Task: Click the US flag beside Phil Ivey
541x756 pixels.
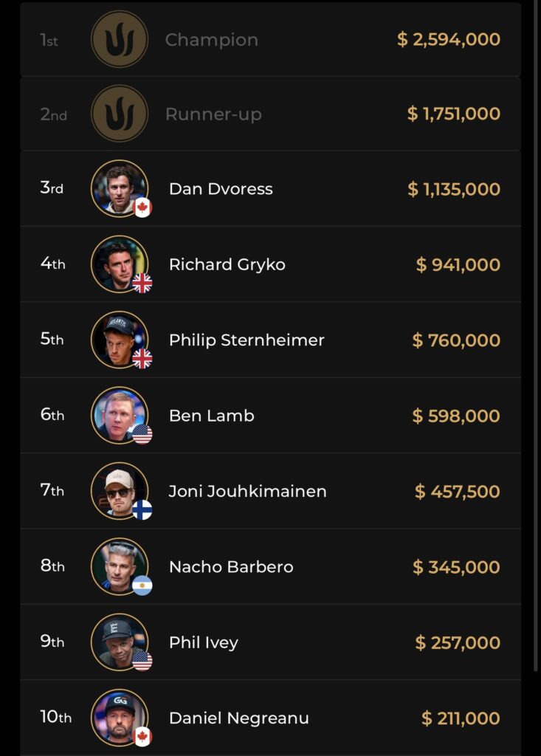Action: [142, 661]
